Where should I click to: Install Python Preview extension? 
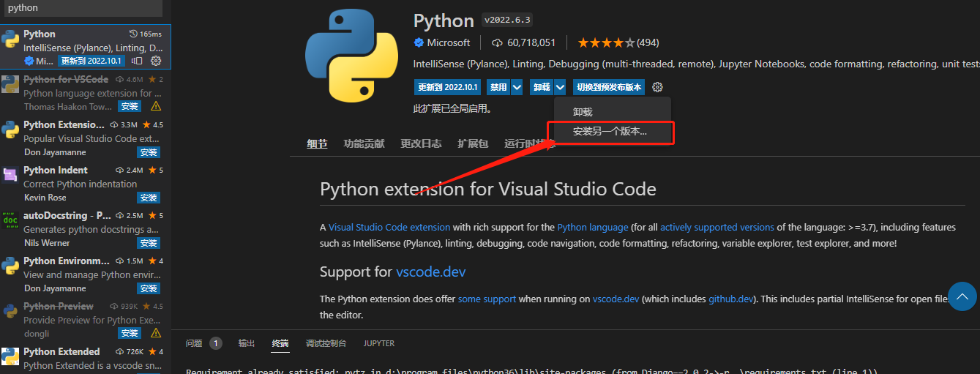coord(130,334)
